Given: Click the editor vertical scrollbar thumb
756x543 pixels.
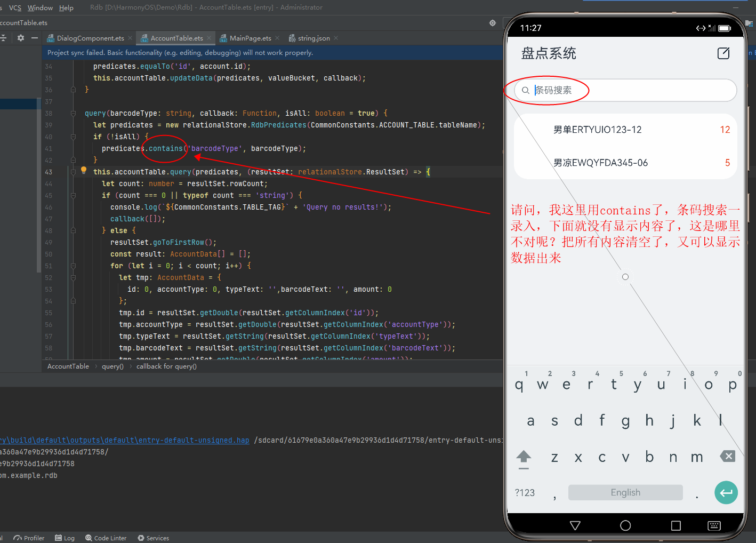Looking at the screenshot, I should click(38, 186).
